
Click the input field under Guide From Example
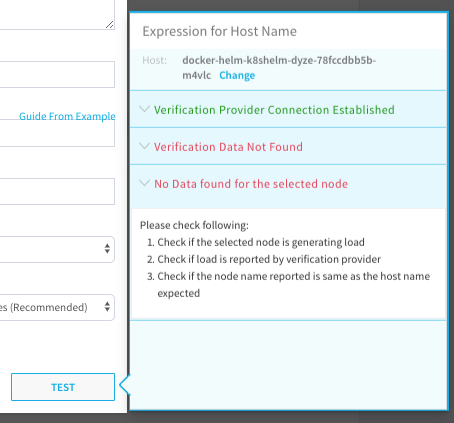[x=57, y=133]
